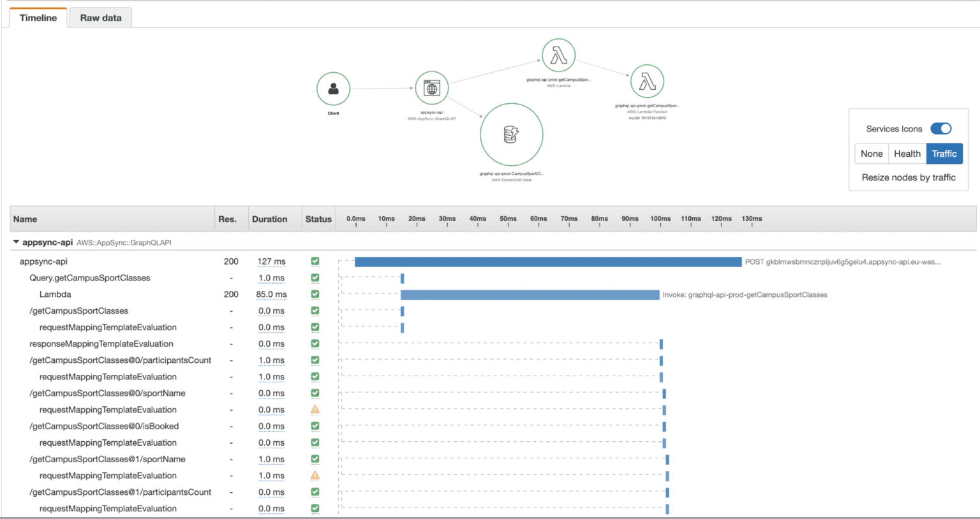The image size is (980, 519).
Task: Select the CampusSport DynamoDB table node
Action: (511, 134)
